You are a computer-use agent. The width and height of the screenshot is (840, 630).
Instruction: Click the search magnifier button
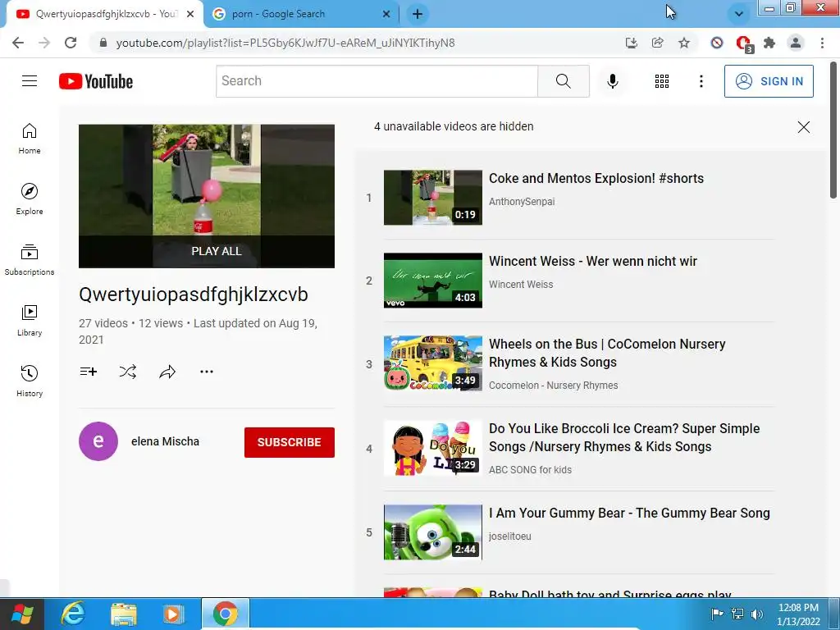point(563,81)
